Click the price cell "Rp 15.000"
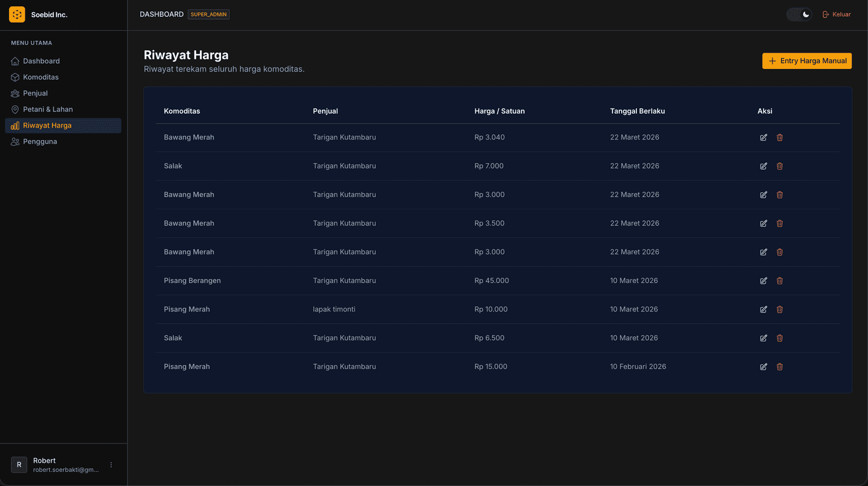Viewport: 868px width, 486px height. click(491, 367)
